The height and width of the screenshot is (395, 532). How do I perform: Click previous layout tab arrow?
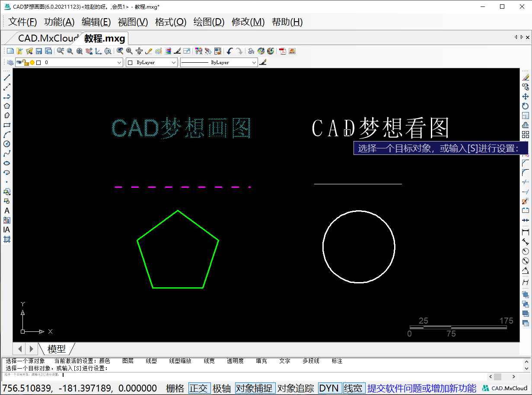coord(20,348)
